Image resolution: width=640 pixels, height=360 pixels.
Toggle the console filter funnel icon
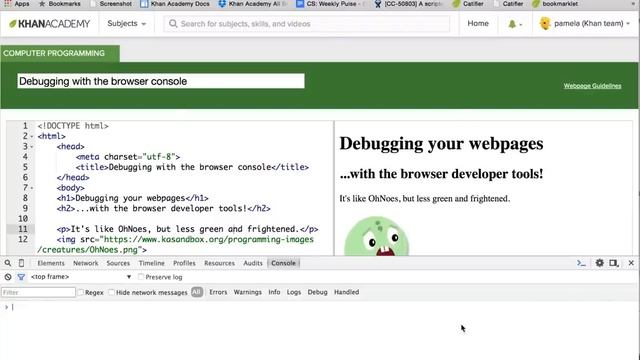[x=21, y=277]
